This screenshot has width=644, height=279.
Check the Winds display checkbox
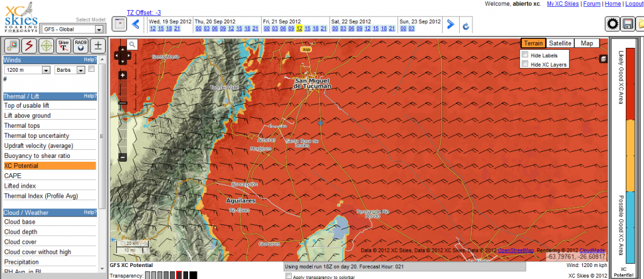tap(91, 69)
